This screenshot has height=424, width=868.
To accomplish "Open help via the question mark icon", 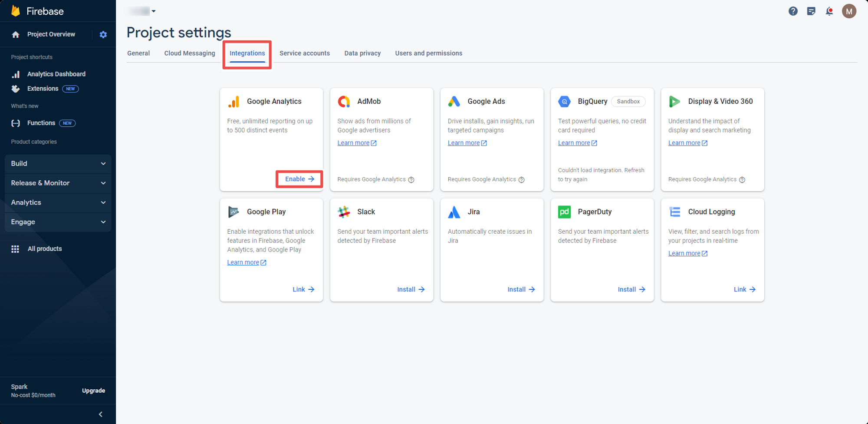I will click(x=793, y=11).
